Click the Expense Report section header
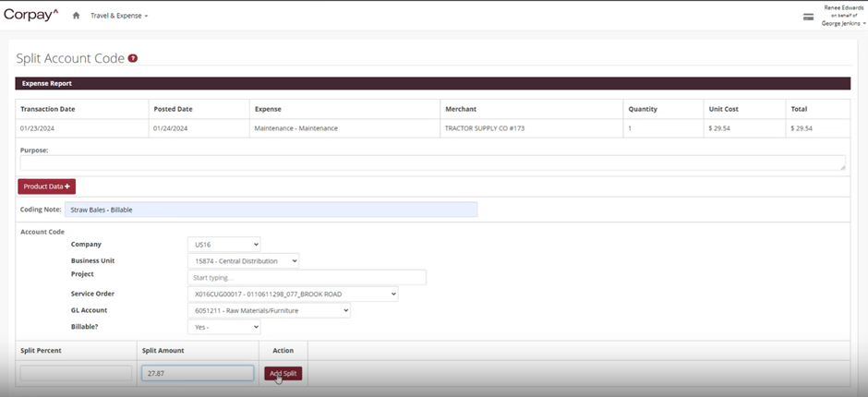Screen dimensions: 868x397 [x=432, y=83]
